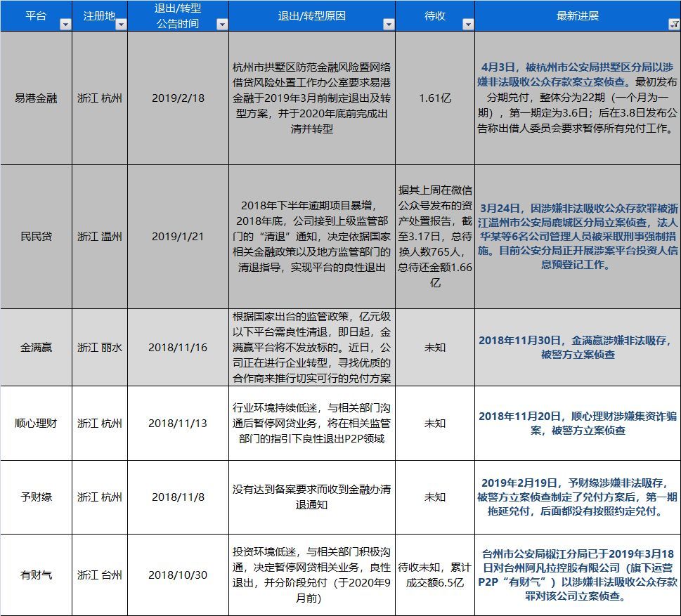Screen dimensions: 681x616
Task: Select the cell mentioning 总待还金额1.66亿
Action: click(x=435, y=237)
